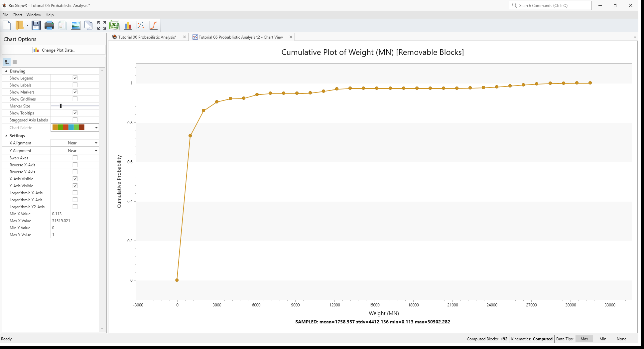
Task: Click magnifier icon in Search Commands box
Action: coord(514,5)
